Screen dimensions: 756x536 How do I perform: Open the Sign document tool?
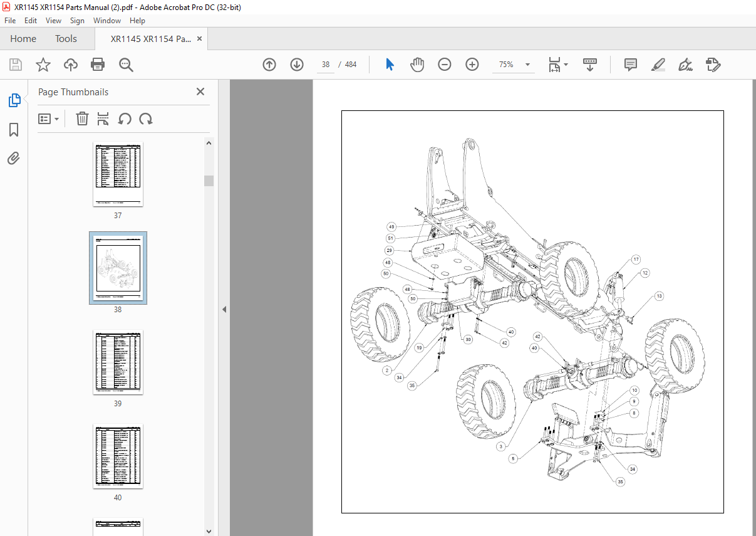pos(685,65)
